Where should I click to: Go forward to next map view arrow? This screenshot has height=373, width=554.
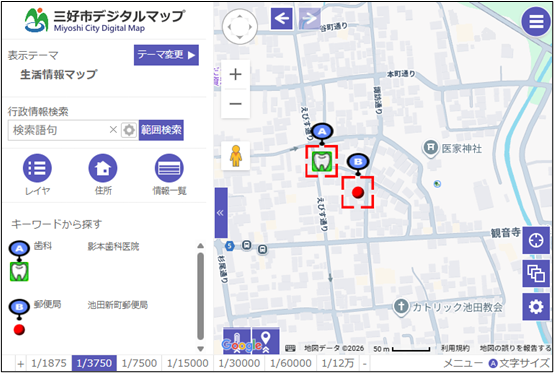[x=310, y=19]
